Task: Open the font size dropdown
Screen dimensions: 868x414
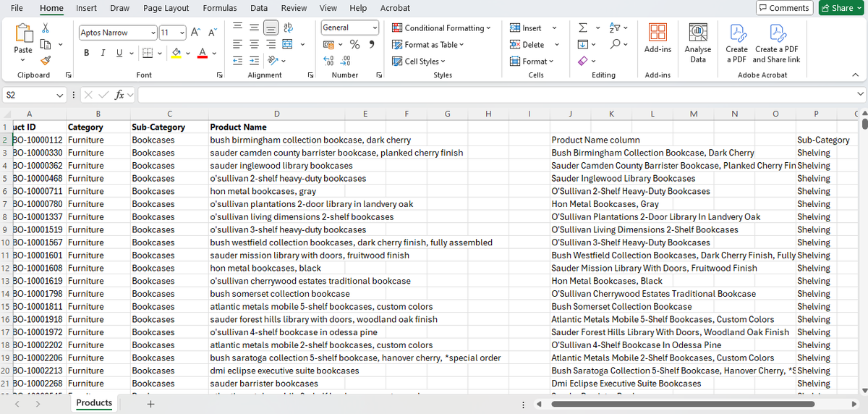Action: click(x=182, y=33)
